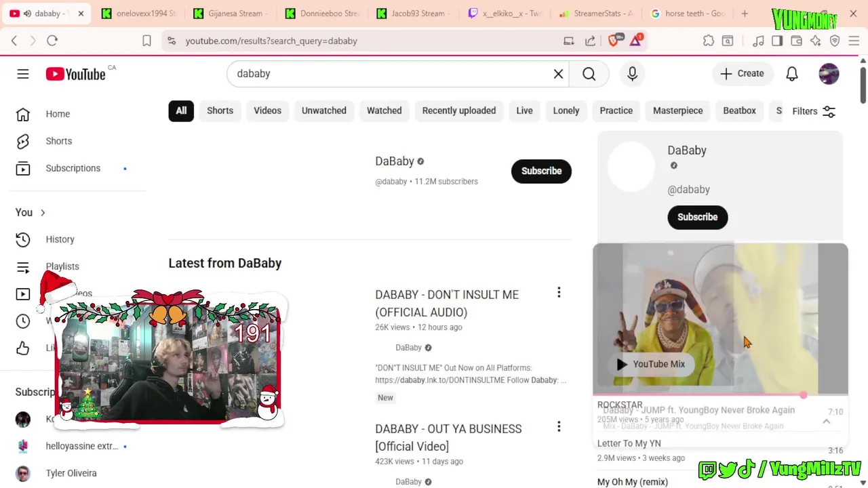Click the Create button
The width and height of the screenshot is (868, 488).
pos(742,74)
